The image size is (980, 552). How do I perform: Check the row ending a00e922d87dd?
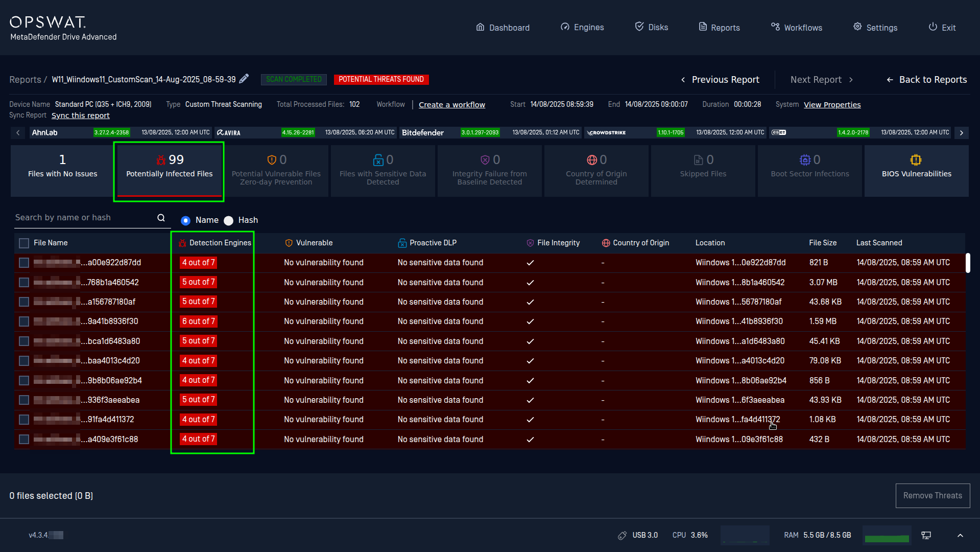[x=24, y=263]
